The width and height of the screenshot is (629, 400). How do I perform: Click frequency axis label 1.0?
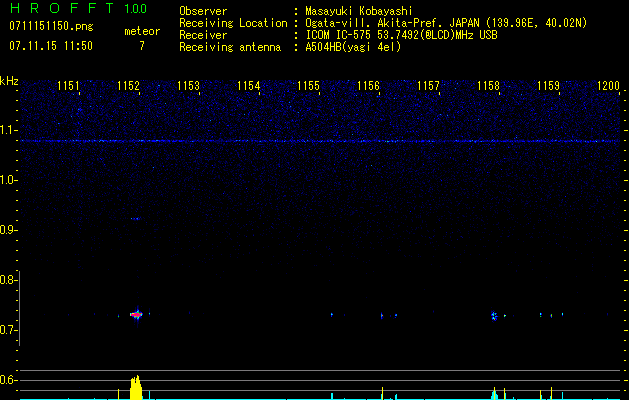pyautogui.click(x=8, y=180)
